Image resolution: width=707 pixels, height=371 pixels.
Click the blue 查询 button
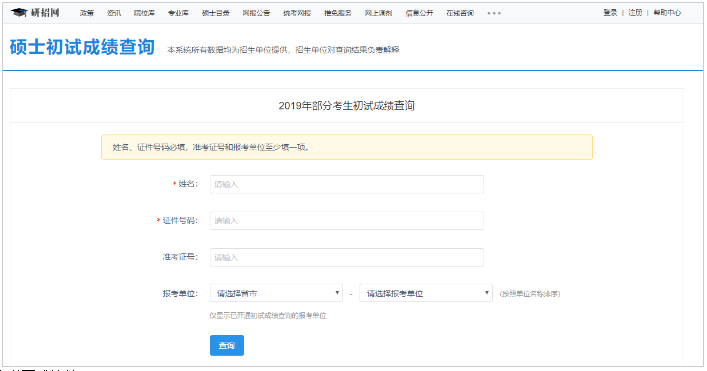click(x=227, y=345)
